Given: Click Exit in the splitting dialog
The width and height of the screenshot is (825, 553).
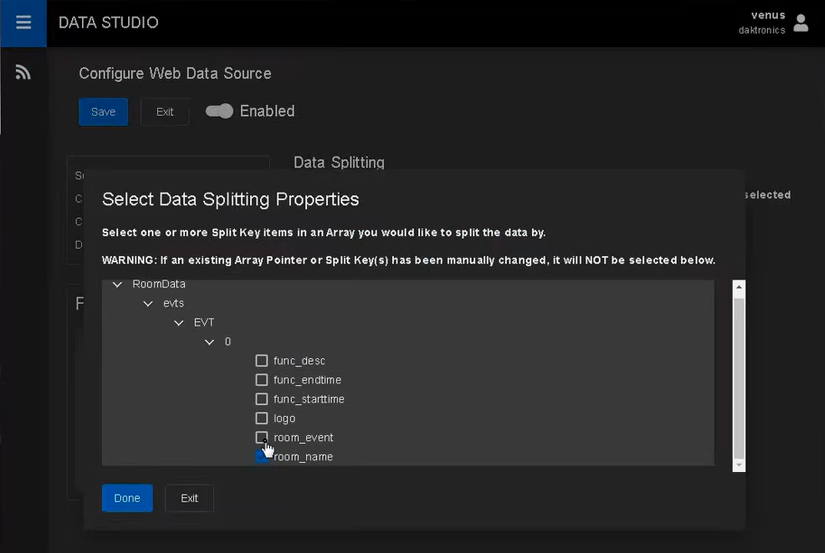Looking at the screenshot, I should (189, 498).
